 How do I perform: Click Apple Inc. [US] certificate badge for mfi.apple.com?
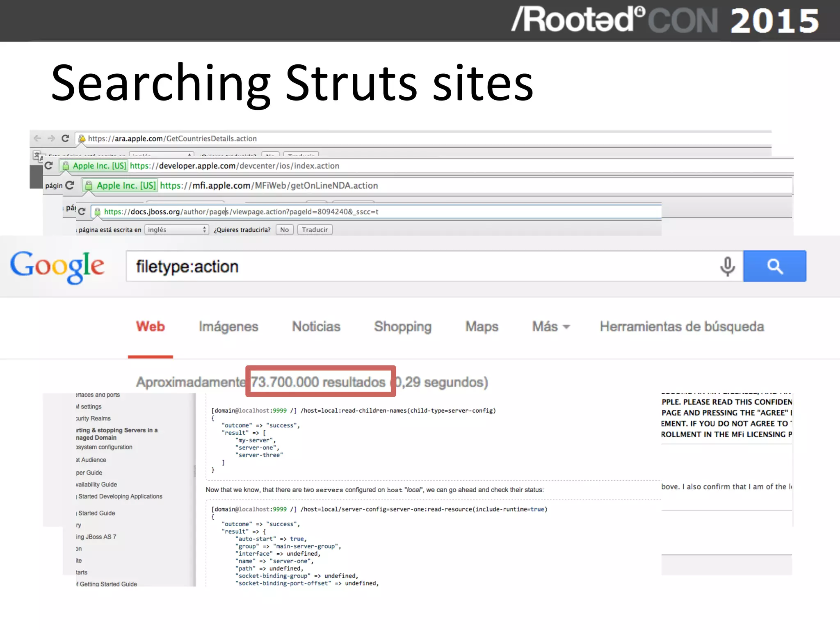[x=120, y=185]
